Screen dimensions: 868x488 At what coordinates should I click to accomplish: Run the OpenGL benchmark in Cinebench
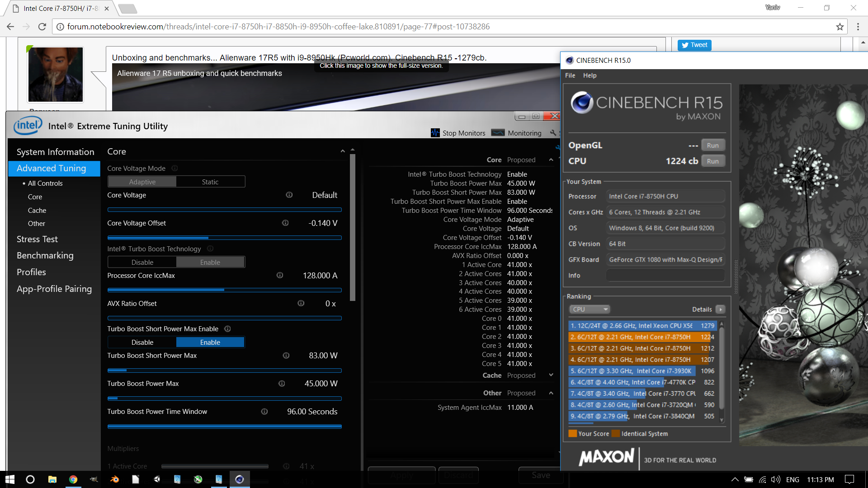click(x=712, y=145)
